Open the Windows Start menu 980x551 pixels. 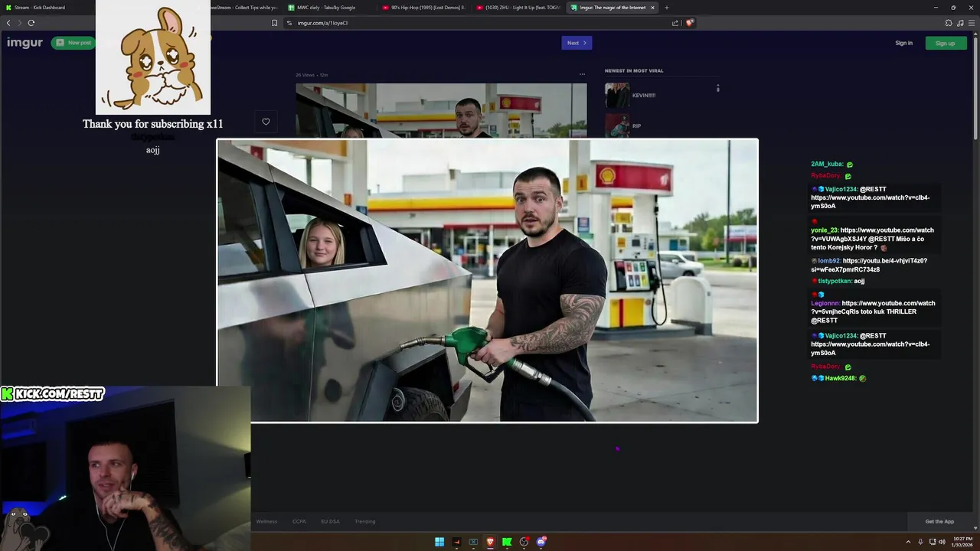click(439, 542)
